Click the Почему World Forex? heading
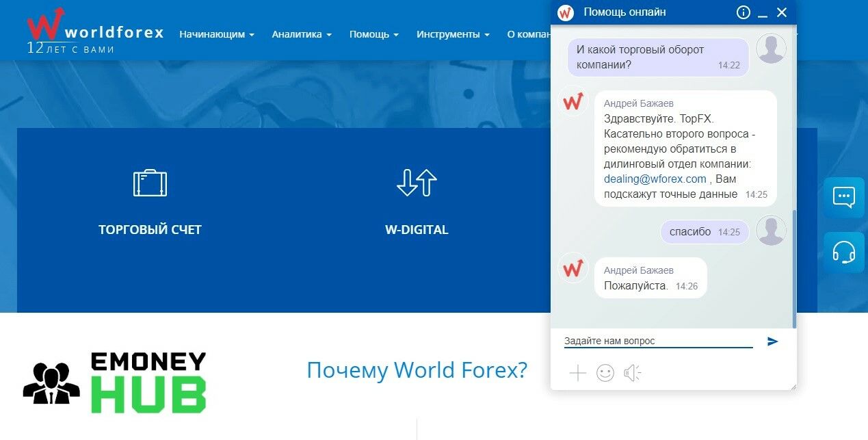Image resolution: width=868 pixels, height=440 pixels. tap(417, 370)
